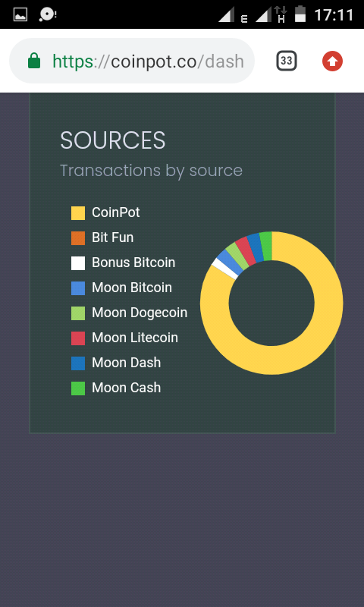Tap the red update arrow icon
Screen dimensions: 364x607
[332, 61]
